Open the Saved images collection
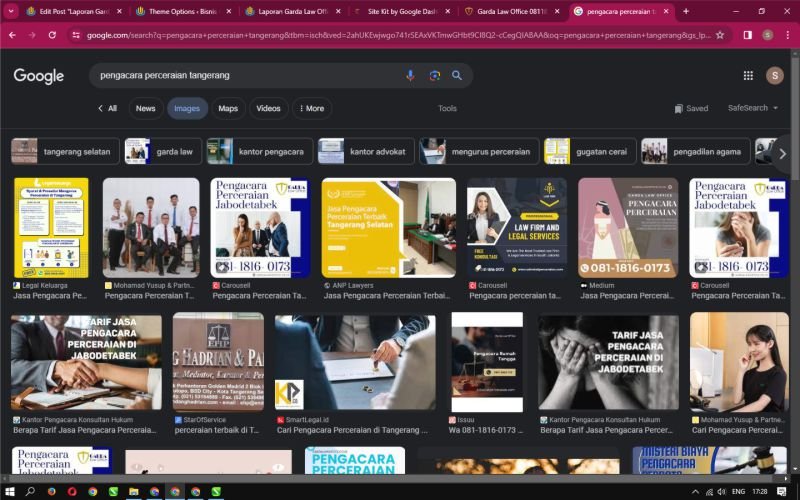800x500 pixels. 691,108
